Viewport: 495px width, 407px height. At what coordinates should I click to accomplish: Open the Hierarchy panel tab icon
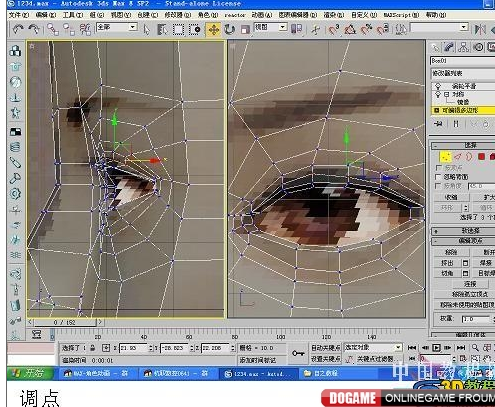pos(464,47)
